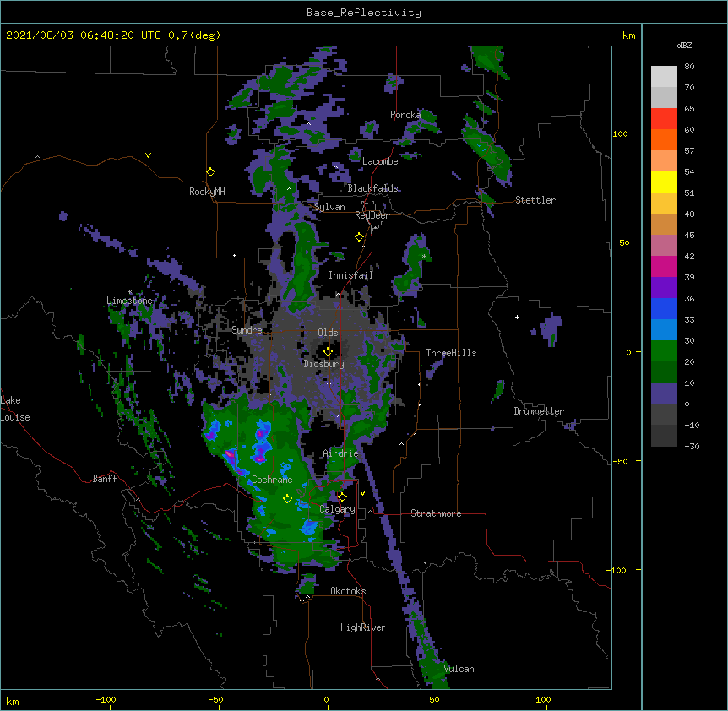Click the Drumheller city label
This screenshot has height=711, width=728.
tap(539, 411)
